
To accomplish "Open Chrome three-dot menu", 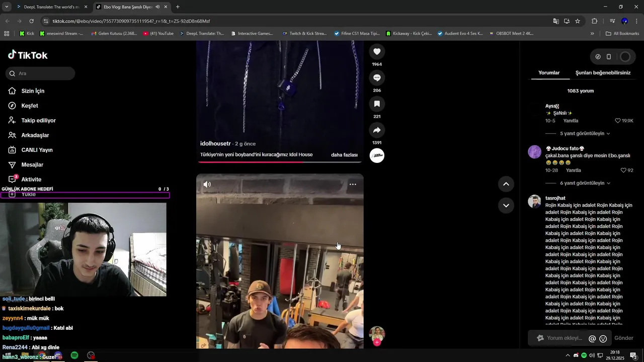I will click(x=637, y=21).
